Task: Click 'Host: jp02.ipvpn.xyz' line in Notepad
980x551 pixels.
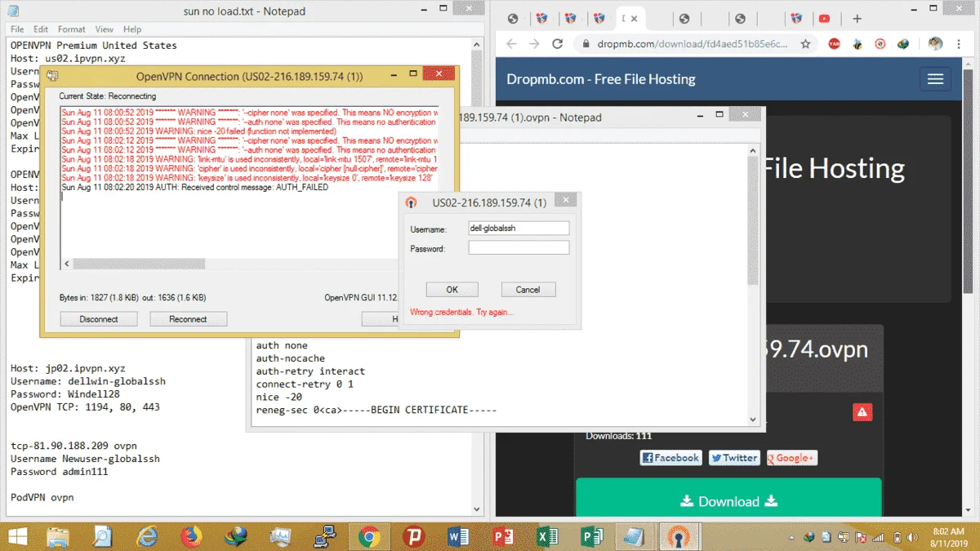Action: coord(68,368)
